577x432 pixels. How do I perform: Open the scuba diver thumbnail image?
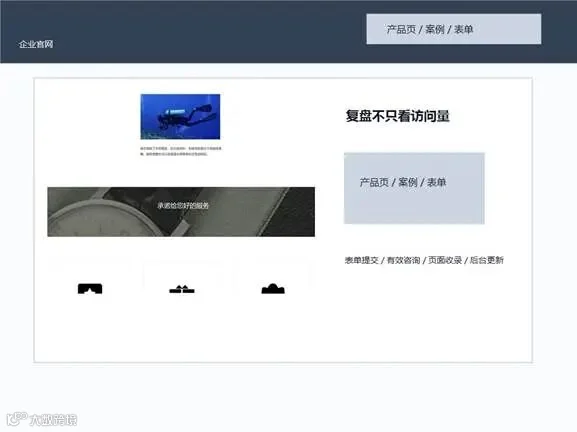pos(180,117)
